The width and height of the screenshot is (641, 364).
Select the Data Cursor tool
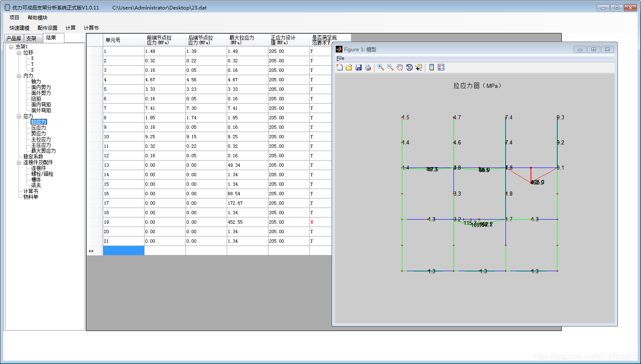click(x=419, y=67)
